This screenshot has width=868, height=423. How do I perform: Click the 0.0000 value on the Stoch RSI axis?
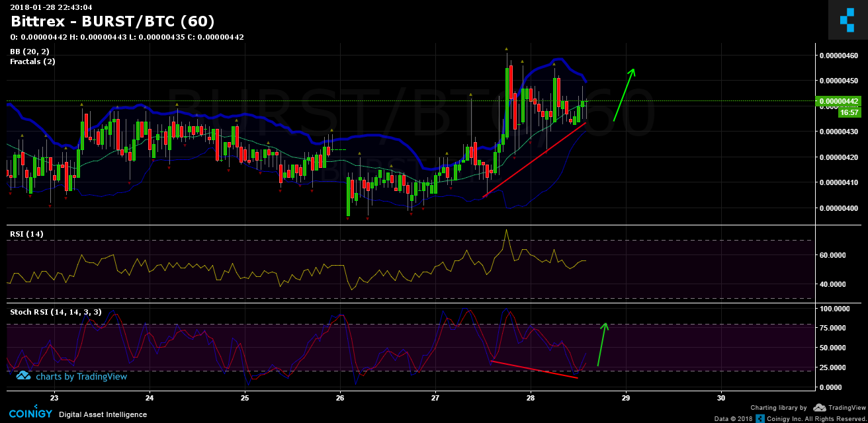pos(831,387)
